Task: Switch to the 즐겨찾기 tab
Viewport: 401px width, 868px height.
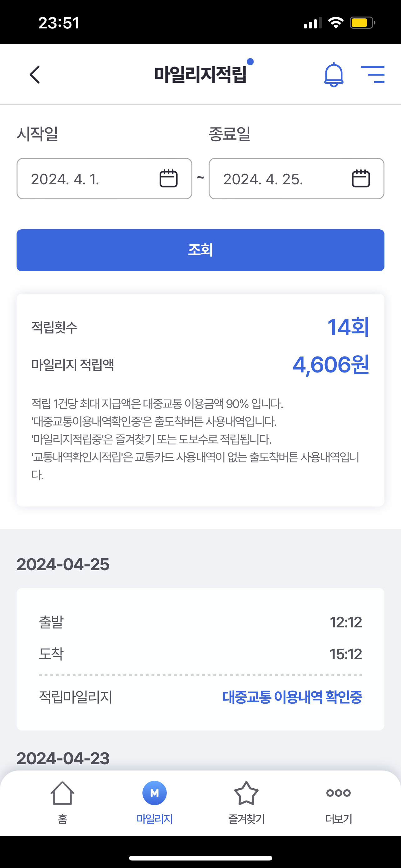Action: coord(246,819)
